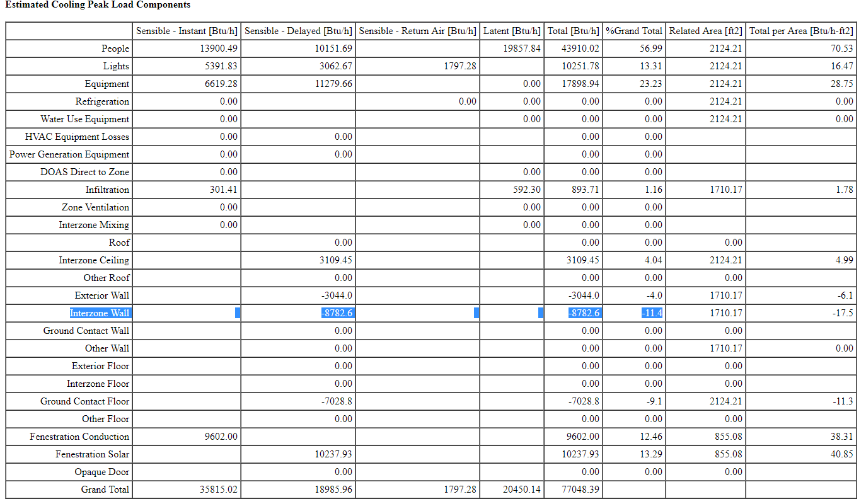Screen dimensions: 866x504
Task: Select the Sensible - Instant [Btu/h] column header
Action: pos(187,31)
